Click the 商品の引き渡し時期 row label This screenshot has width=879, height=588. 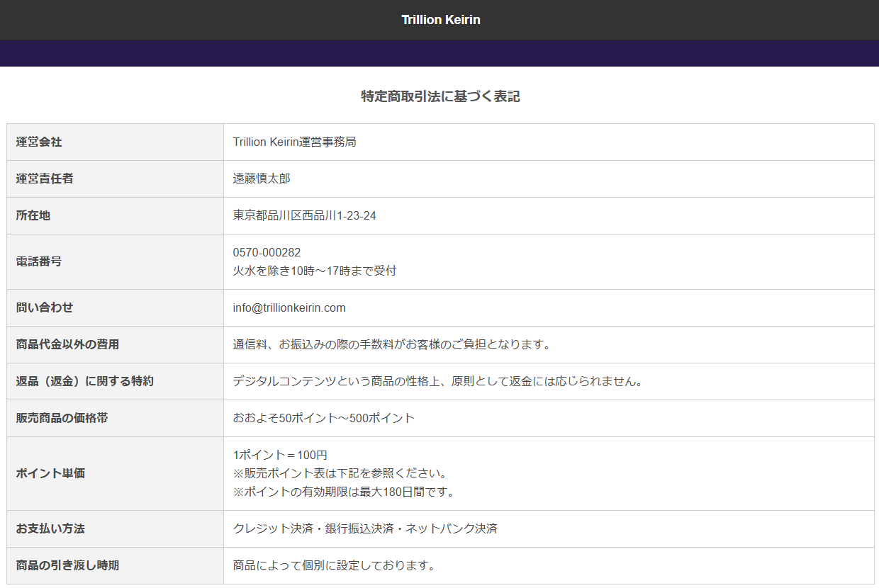click(x=67, y=565)
